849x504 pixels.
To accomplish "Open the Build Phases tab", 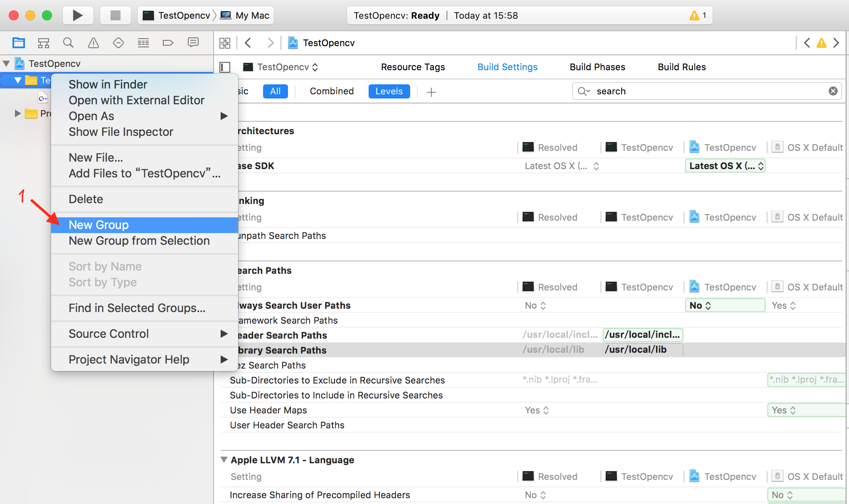I will pyautogui.click(x=597, y=67).
